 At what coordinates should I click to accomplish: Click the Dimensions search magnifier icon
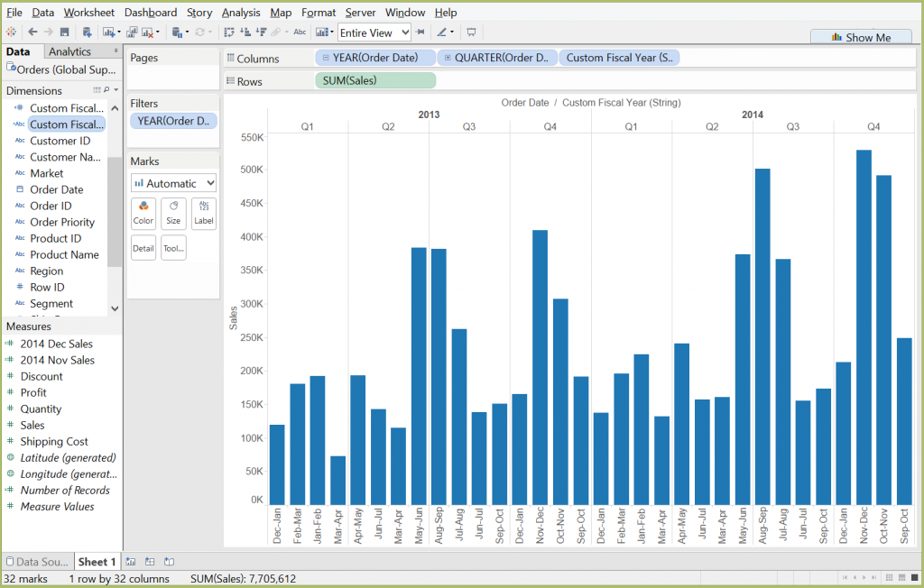tap(106, 90)
